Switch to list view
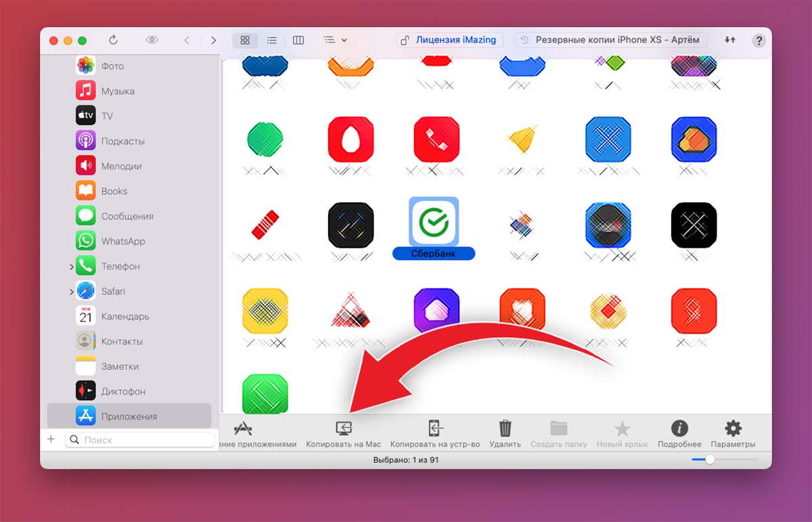 pyautogui.click(x=271, y=40)
